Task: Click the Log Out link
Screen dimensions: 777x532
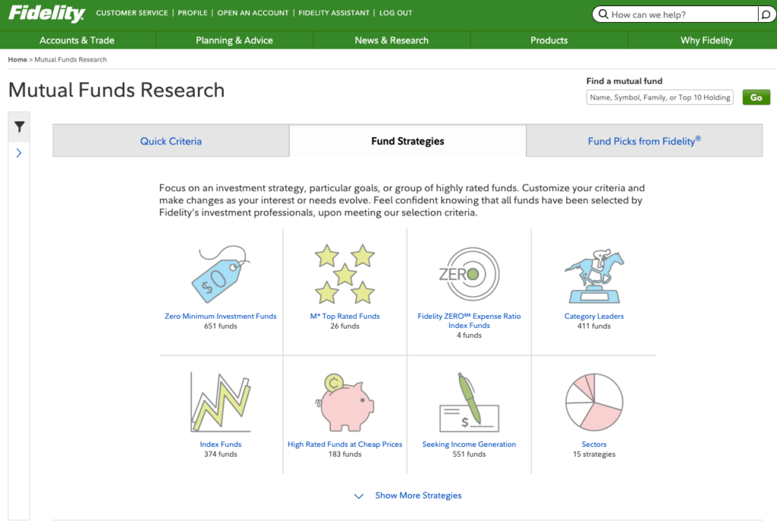Action: point(395,13)
